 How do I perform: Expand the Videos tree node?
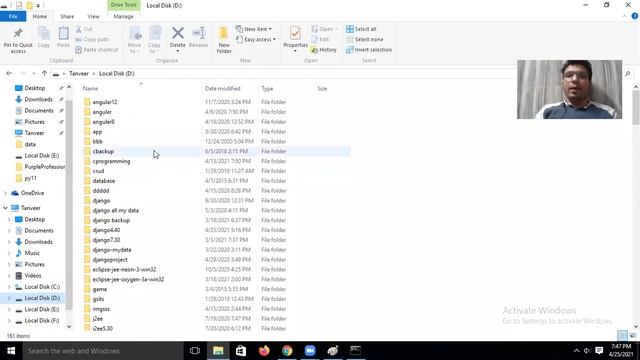[x=9, y=276]
